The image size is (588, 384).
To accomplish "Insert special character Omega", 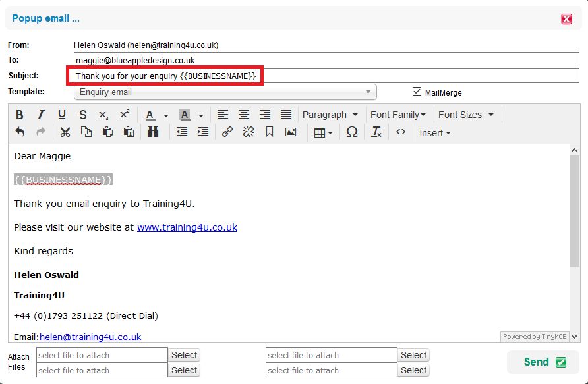I will pos(352,132).
